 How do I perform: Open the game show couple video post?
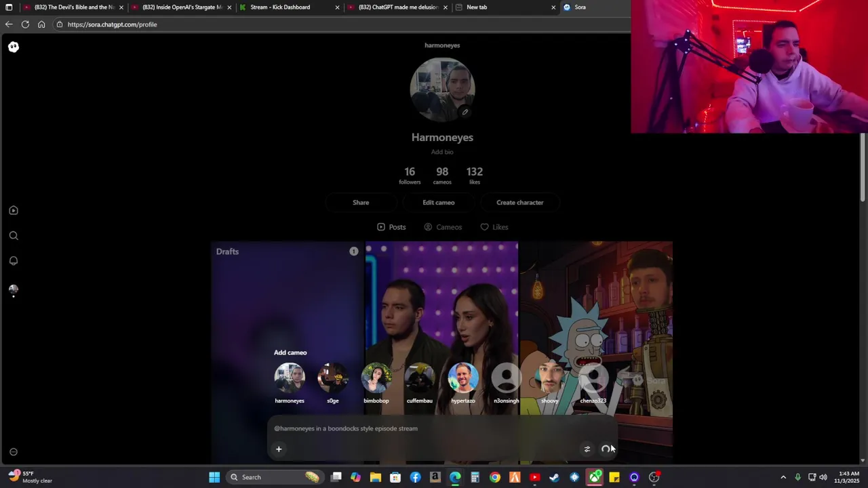(441, 352)
